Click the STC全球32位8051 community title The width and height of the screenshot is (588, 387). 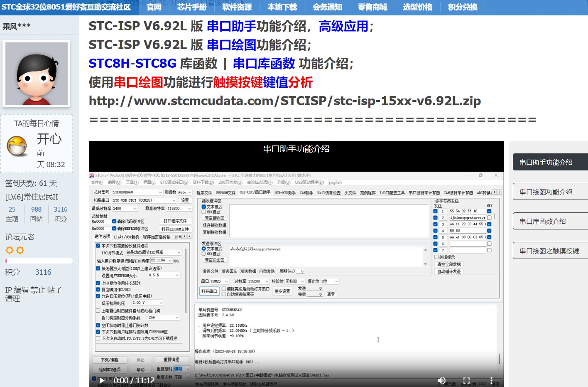pos(66,7)
